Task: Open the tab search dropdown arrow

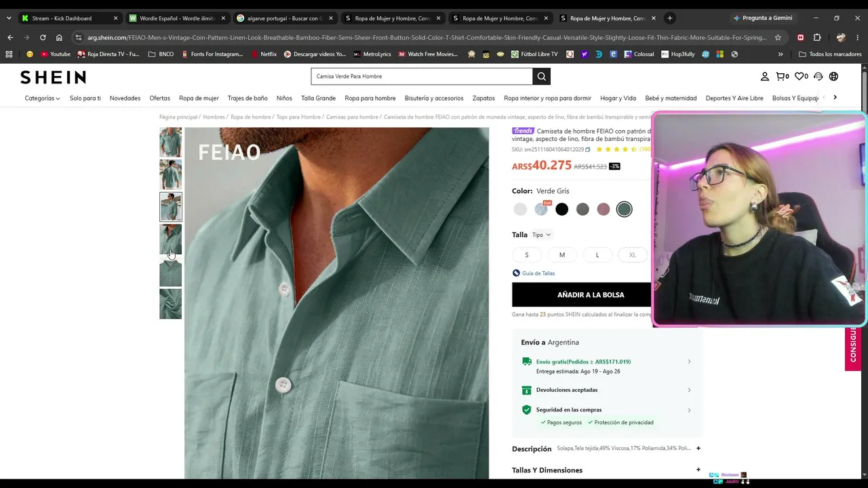Action: [x=8, y=18]
